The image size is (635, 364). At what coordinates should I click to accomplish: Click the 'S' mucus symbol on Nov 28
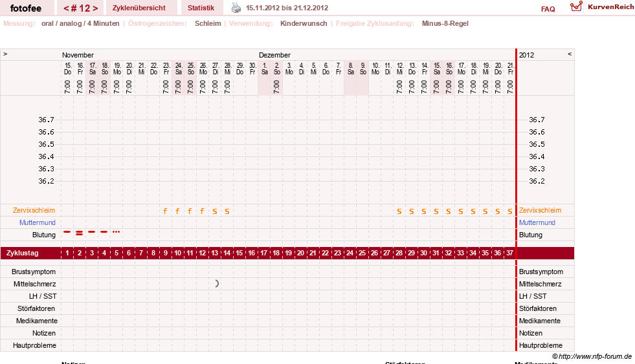[x=227, y=211]
